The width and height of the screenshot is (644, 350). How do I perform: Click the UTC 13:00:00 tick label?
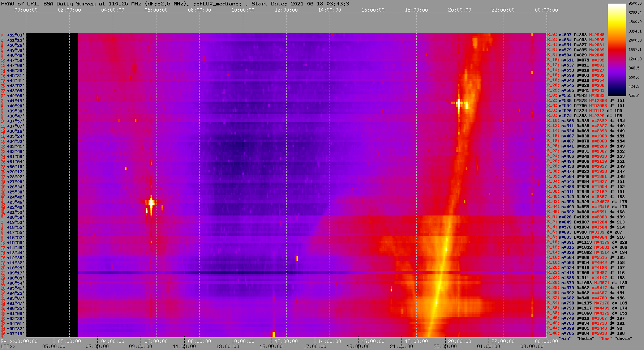[x=227, y=346]
